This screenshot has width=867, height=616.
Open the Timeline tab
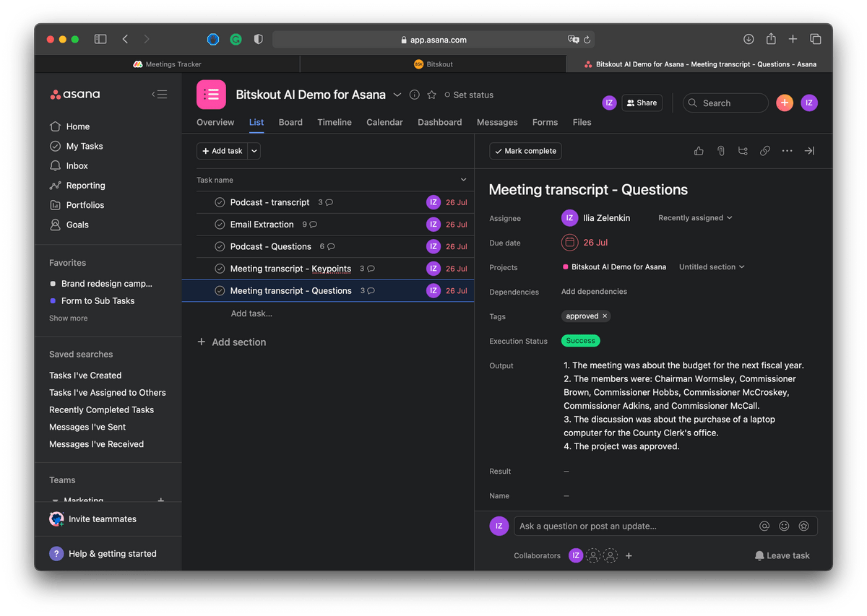[335, 123]
